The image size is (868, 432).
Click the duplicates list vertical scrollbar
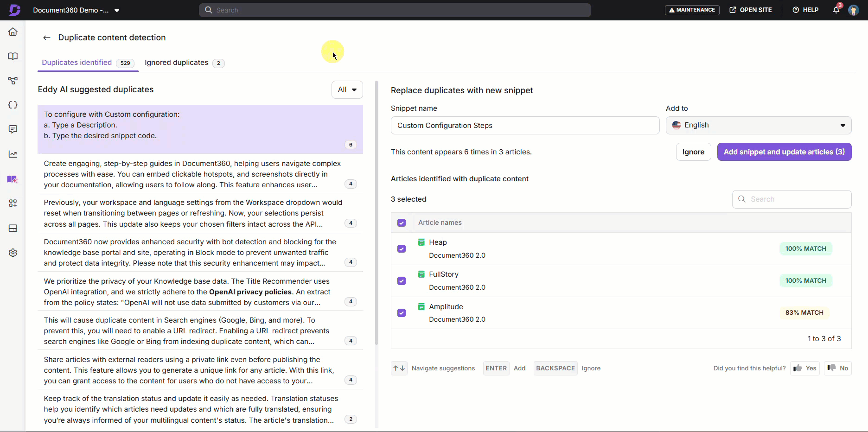tap(377, 213)
